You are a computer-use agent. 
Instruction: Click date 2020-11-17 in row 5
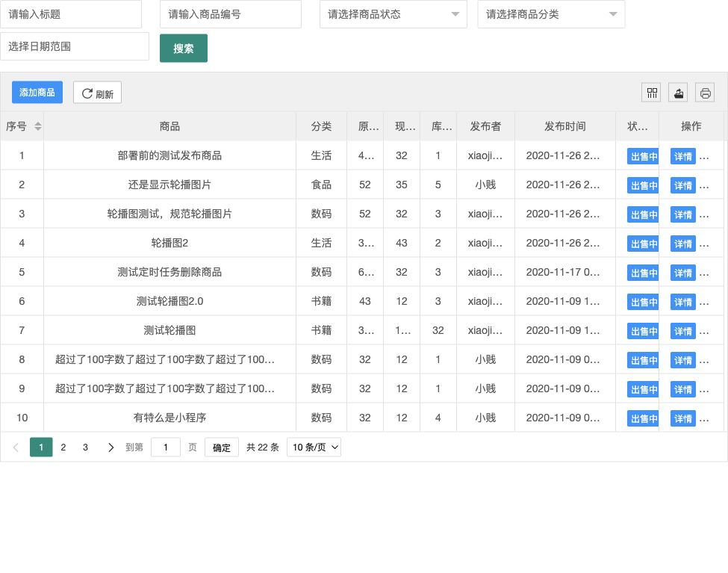[x=563, y=272]
